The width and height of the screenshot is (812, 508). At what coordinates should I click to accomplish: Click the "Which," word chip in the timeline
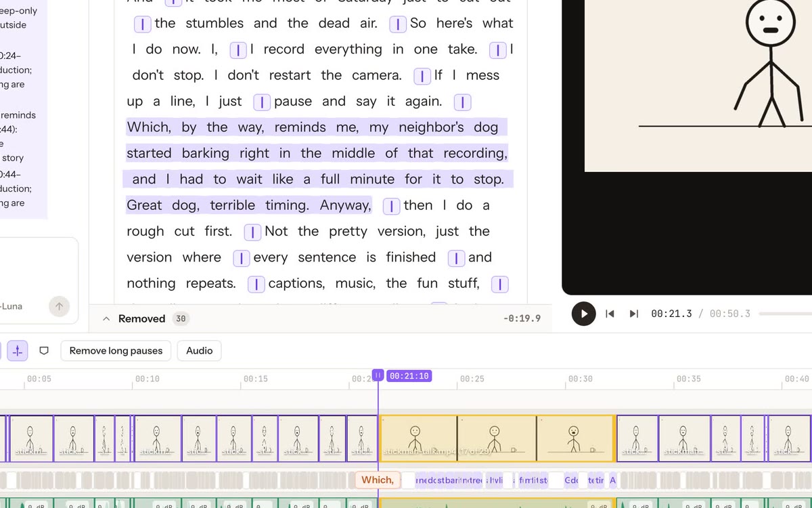tap(378, 480)
